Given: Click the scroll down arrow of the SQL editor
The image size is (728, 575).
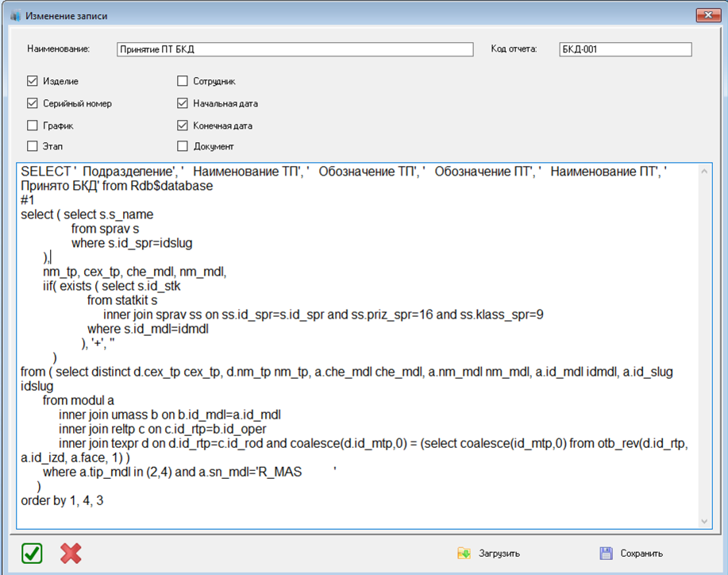Looking at the screenshot, I should (x=703, y=521).
